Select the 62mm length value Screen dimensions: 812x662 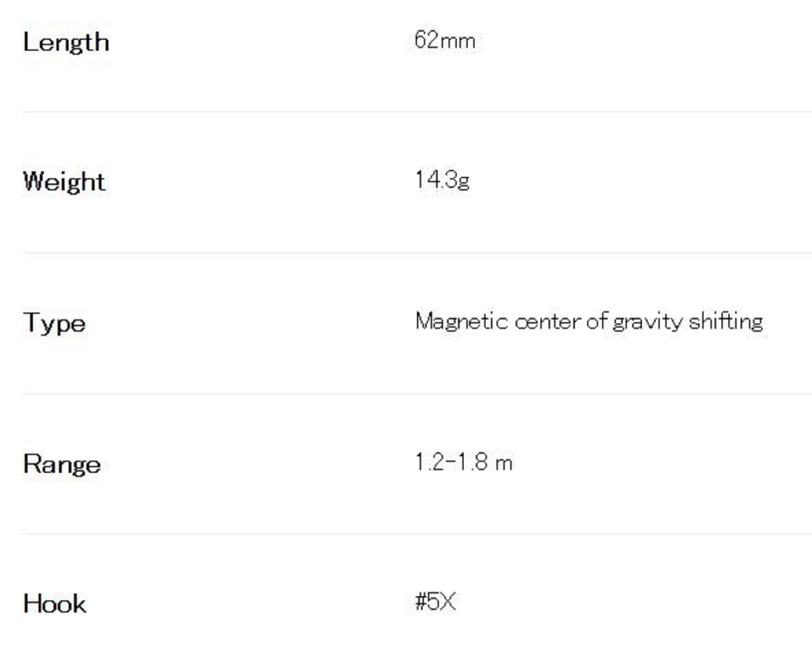click(445, 41)
